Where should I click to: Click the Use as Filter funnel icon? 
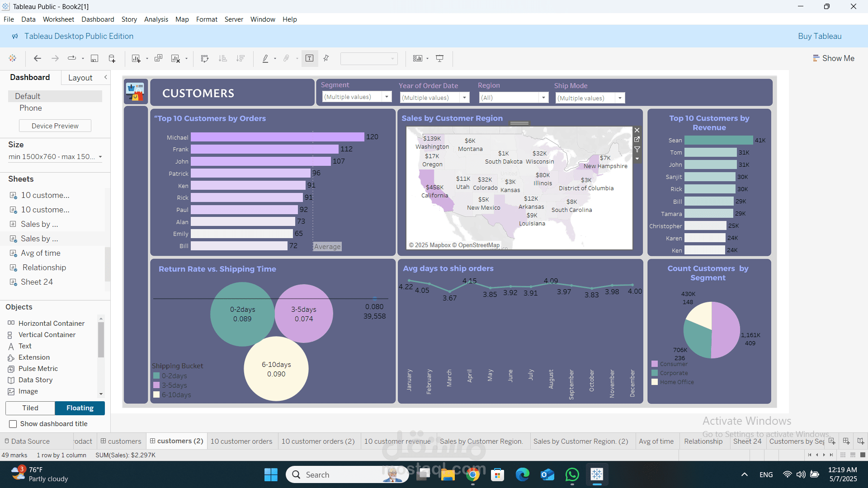click(637, 149)
